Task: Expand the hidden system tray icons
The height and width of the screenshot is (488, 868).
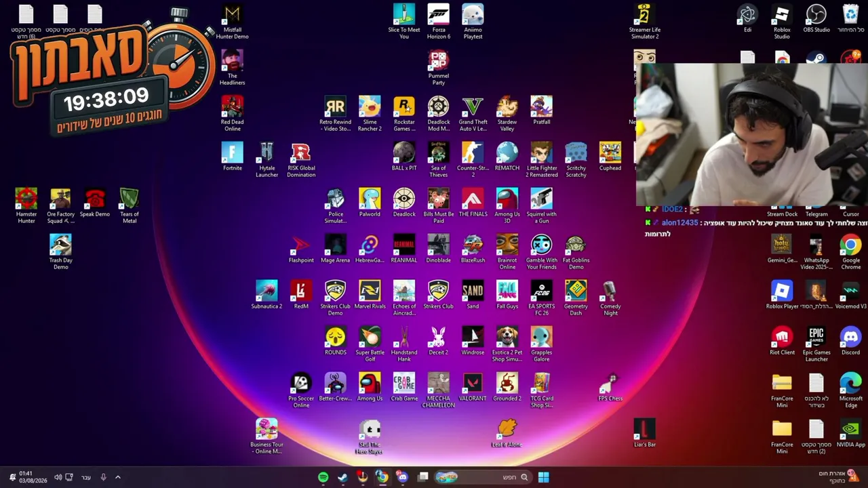Action: (x=117, y=477)
